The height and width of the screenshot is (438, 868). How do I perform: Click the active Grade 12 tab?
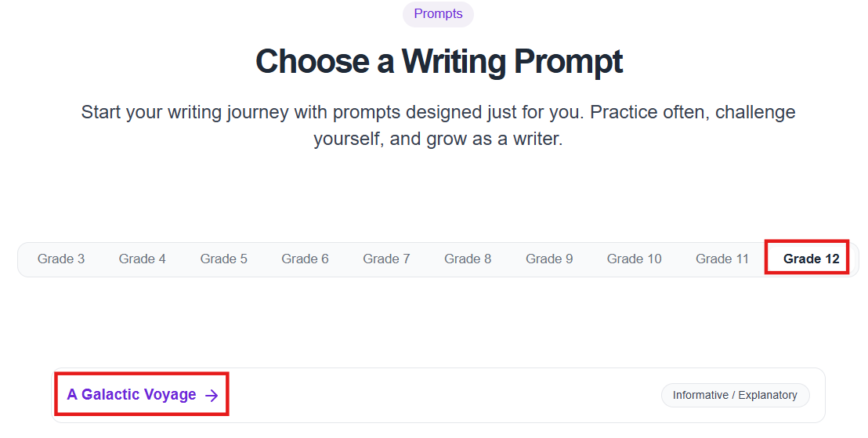point(811,259)
